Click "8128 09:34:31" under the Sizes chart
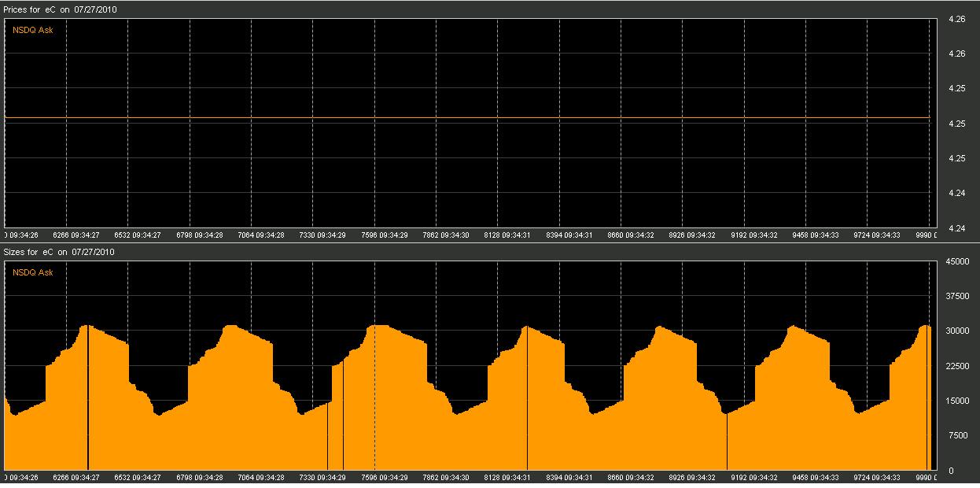Screen dimensions: 980x488 pyautogui.click(x=507, y=477)
